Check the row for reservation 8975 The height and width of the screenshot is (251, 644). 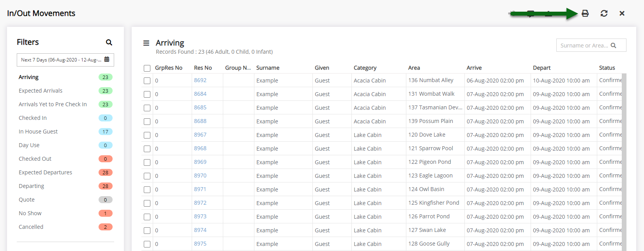147,244
